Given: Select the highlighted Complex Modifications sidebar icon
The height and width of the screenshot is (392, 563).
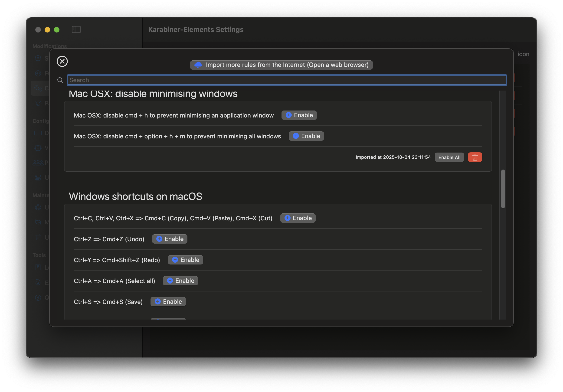Looking at the screenshot, I should click(x=38, y=88).
